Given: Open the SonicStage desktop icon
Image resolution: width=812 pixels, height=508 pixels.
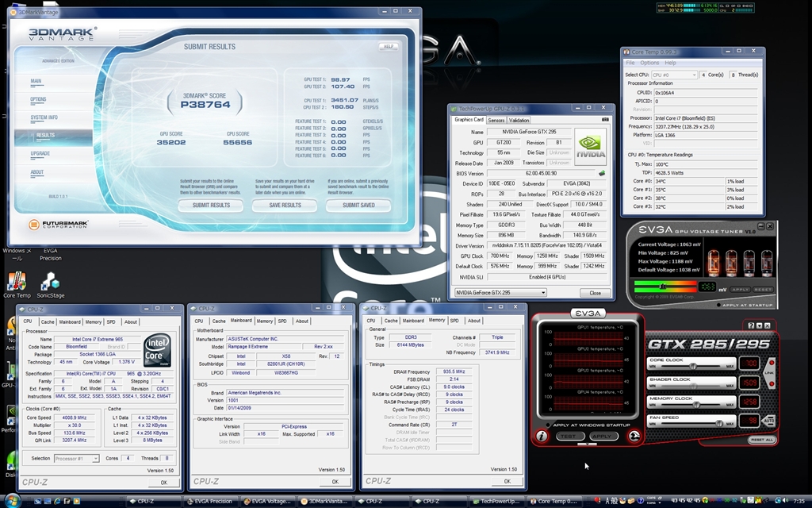Looking at the screenshot, I should (x=51, y=285).
